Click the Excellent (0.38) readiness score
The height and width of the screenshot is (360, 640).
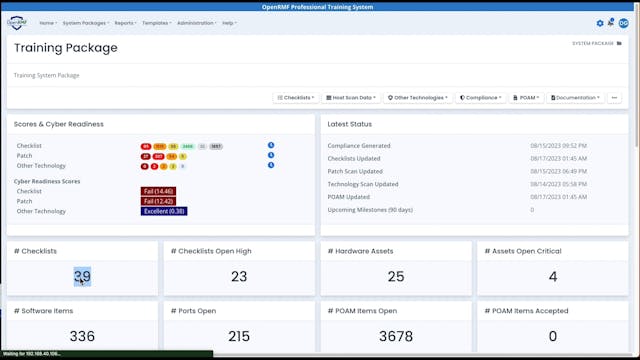coord(164,211)
